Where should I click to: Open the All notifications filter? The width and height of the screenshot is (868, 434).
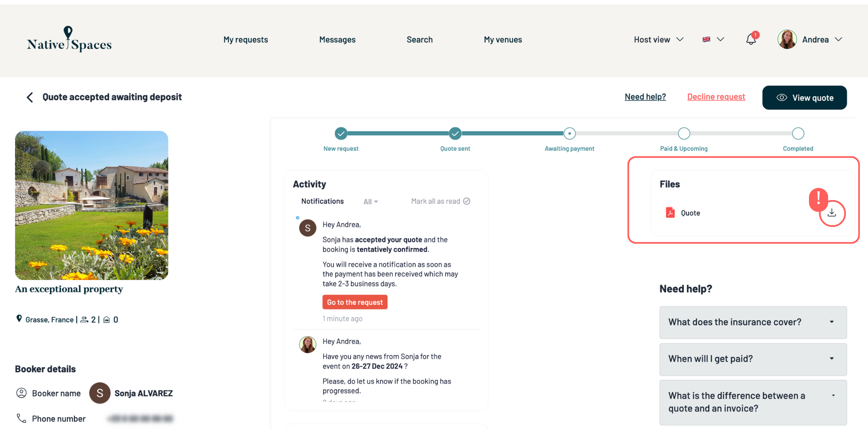(x=371, y=202)
